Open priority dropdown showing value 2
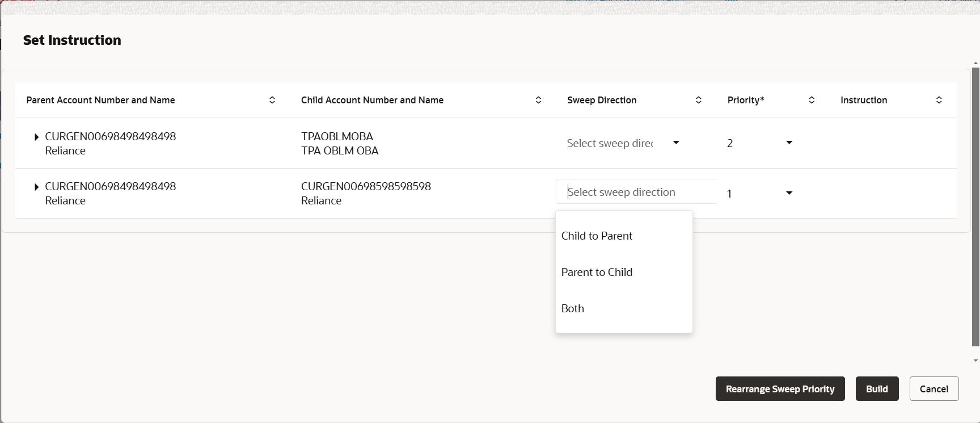Viewport: 980px width, 423px height. (789, 143)
